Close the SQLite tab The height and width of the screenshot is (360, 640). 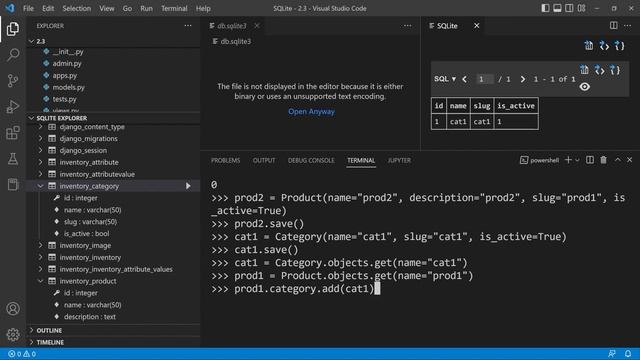476,26
